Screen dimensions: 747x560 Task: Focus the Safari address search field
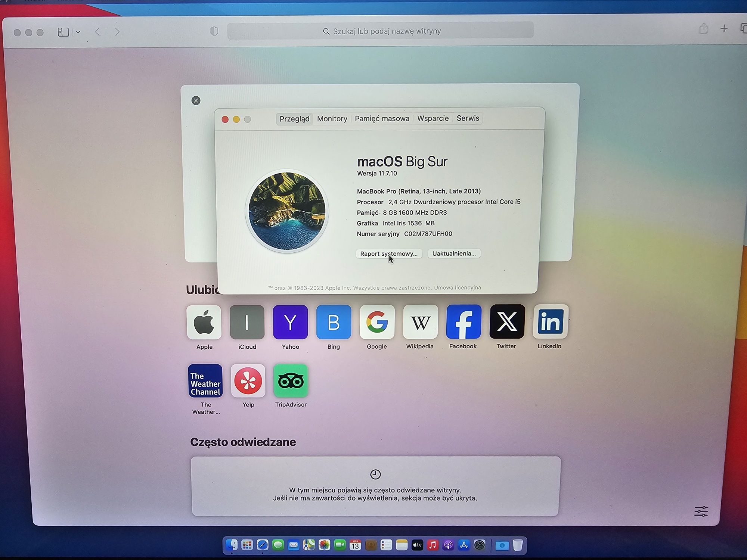tap(380, 31)
